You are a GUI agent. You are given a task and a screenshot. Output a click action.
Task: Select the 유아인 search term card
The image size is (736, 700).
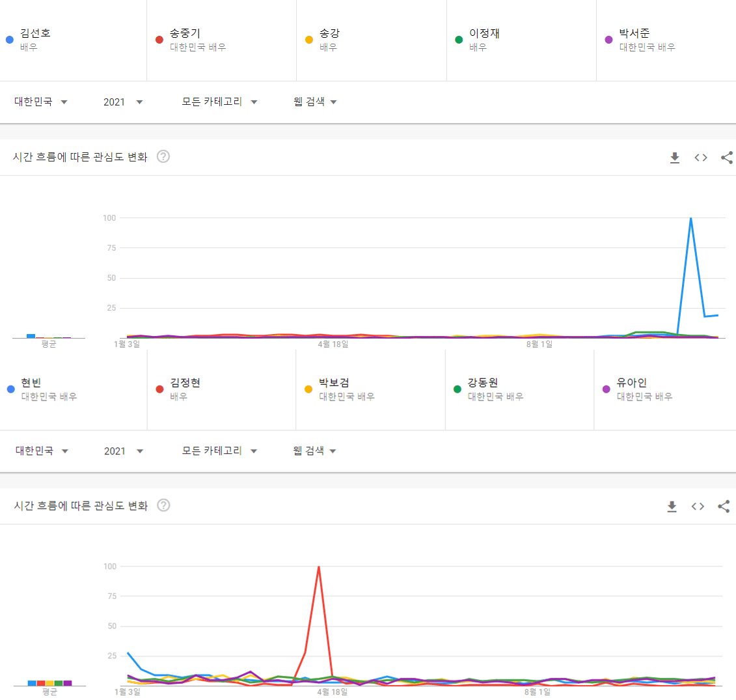click(665, 389)
